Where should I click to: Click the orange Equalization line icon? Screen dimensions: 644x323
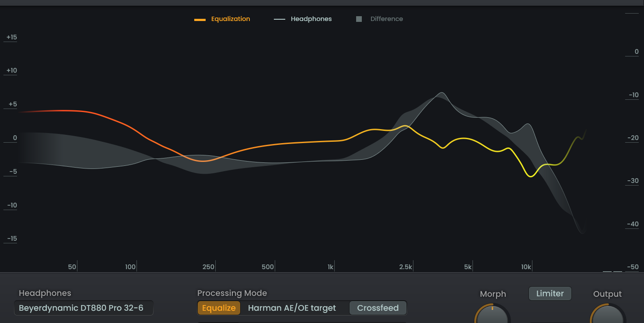pos(200,20)
